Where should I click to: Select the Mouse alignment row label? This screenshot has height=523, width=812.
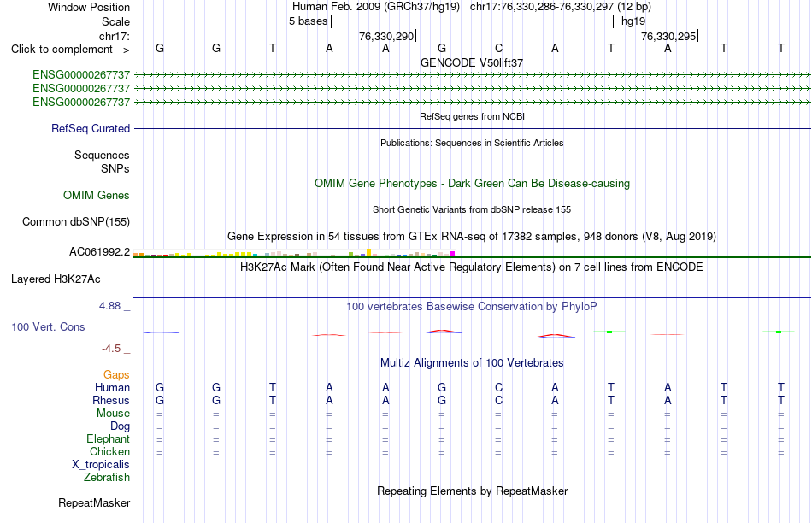pos(113,414)
